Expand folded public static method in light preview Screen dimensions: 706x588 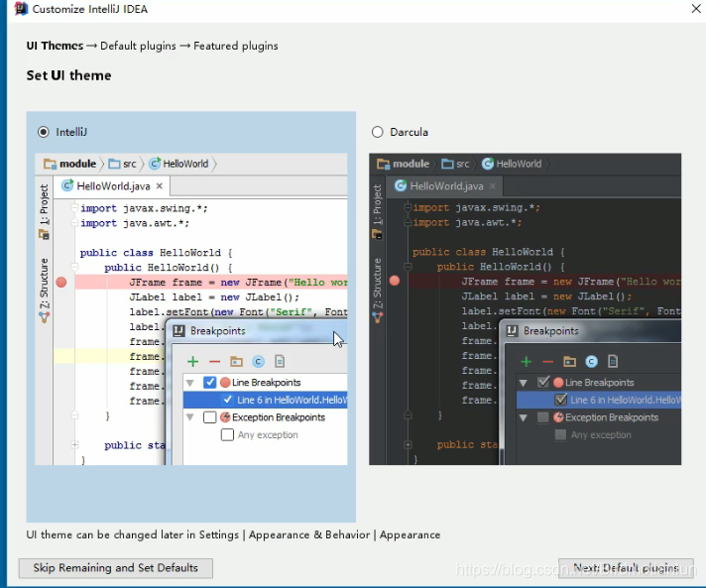(74, 445)
